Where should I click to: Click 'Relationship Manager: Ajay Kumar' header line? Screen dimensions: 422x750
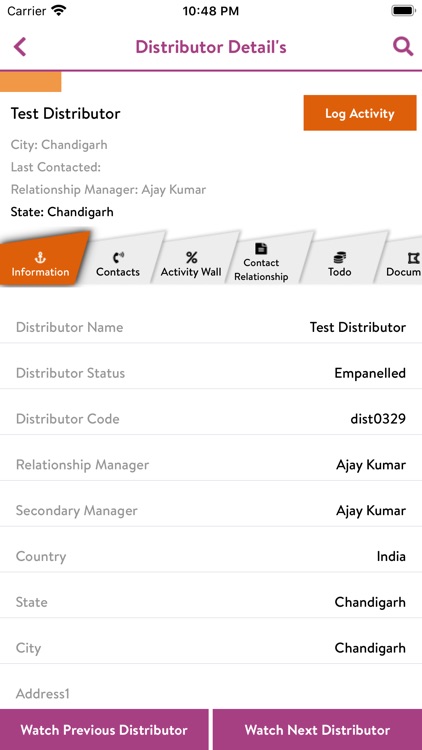coord(108,189)
